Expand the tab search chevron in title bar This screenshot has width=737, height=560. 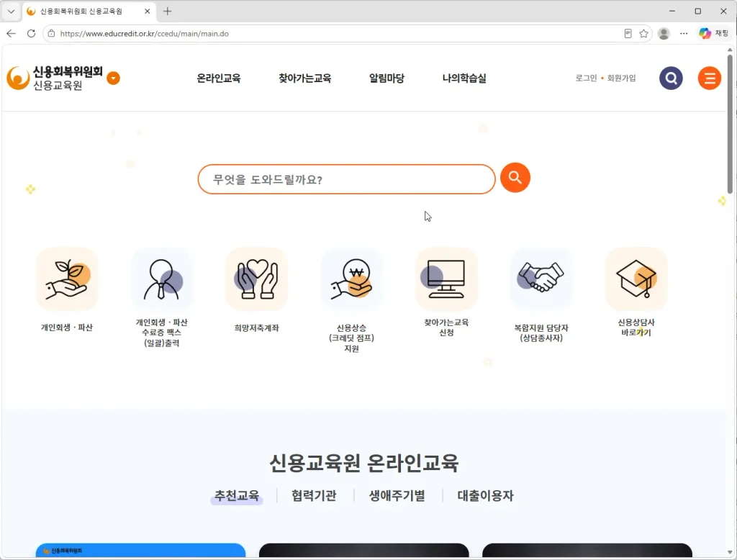point(12,12)
